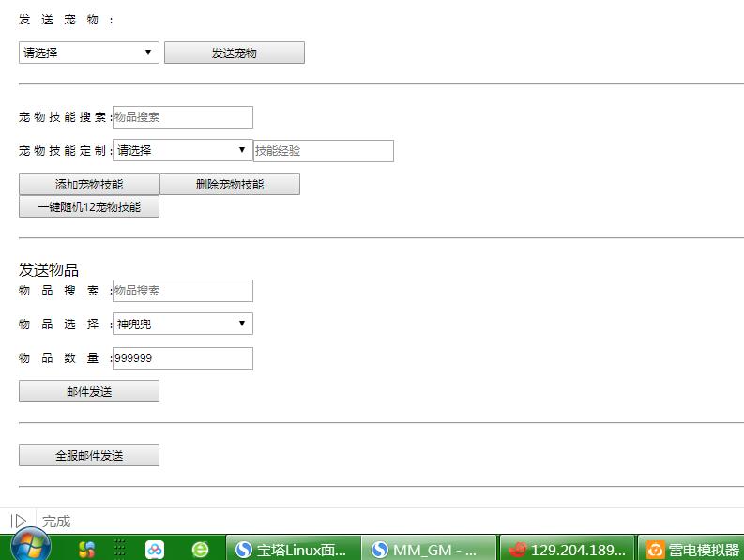Screen dimensions: 744x560
Task: Focus the 物品数量 field containing 999999
Action: click(x=183, y=358)
